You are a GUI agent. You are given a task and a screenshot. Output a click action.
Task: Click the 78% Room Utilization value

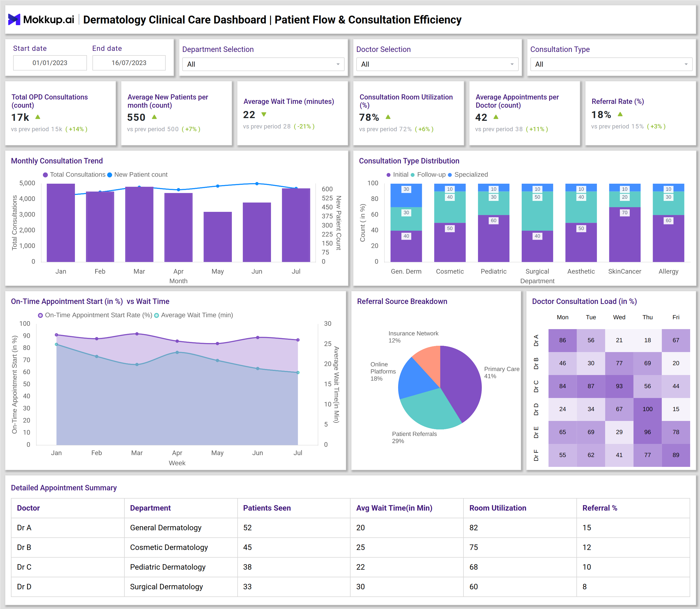(369, 117)
